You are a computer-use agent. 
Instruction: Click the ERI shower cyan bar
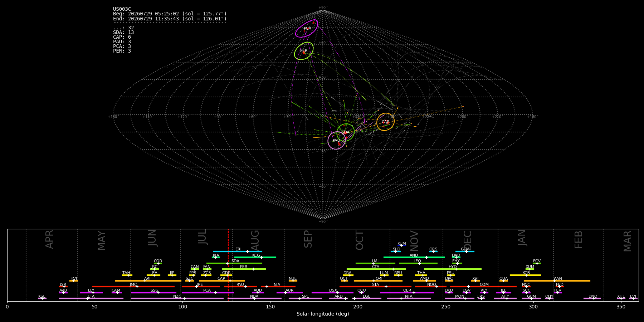click(x=238, y=252)
